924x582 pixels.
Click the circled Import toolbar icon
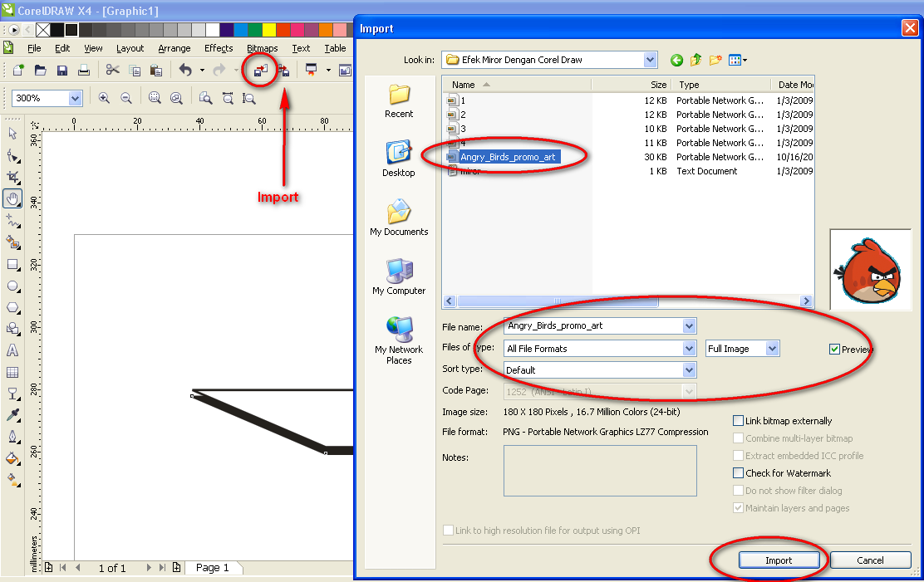(x=259, y=70)
